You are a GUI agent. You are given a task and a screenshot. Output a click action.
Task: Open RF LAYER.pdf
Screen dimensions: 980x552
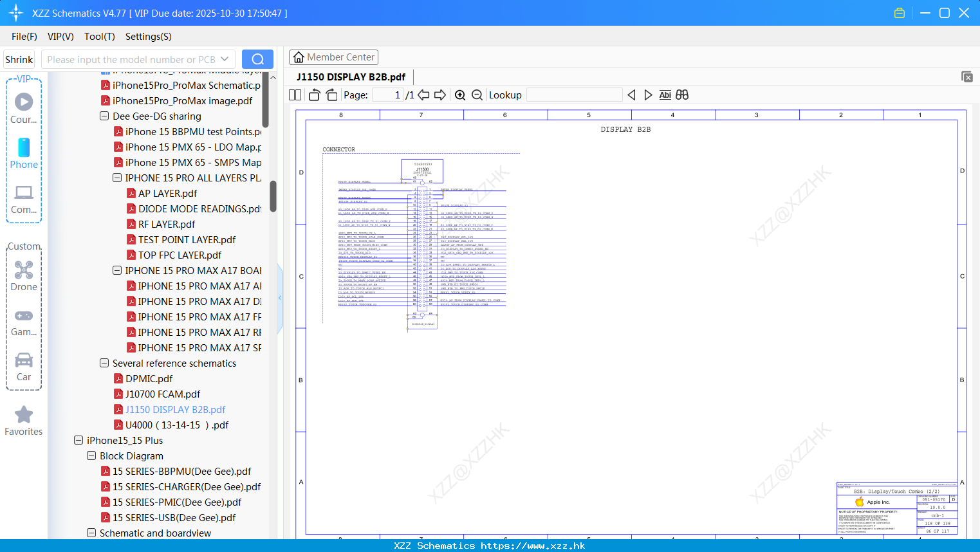[167, 225]
